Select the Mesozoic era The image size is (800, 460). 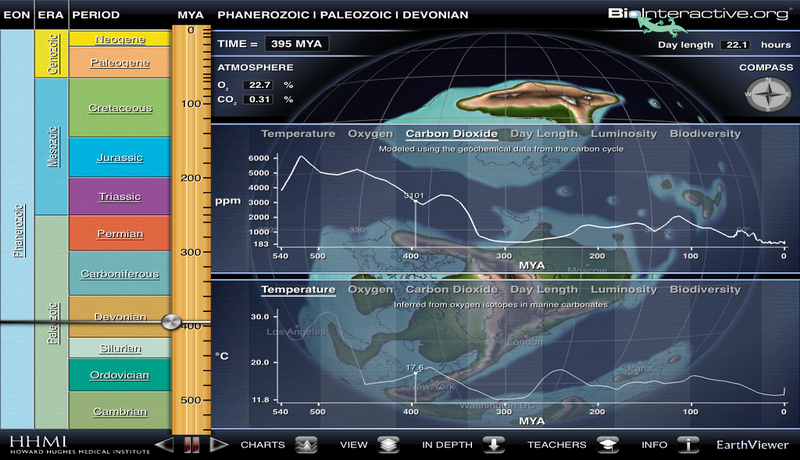(51, 147)
